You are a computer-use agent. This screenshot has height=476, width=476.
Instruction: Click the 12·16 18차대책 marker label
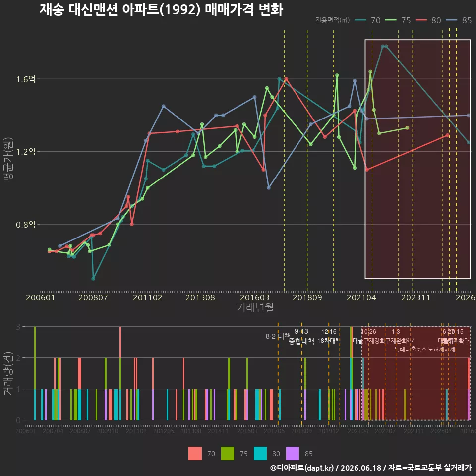click(329, 336)
